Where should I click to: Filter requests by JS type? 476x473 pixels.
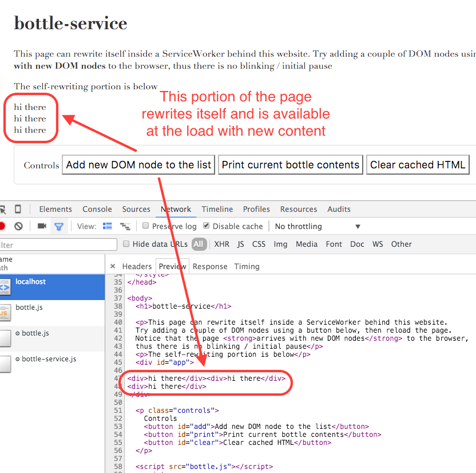pyautogui.click(x=241, y=244)
